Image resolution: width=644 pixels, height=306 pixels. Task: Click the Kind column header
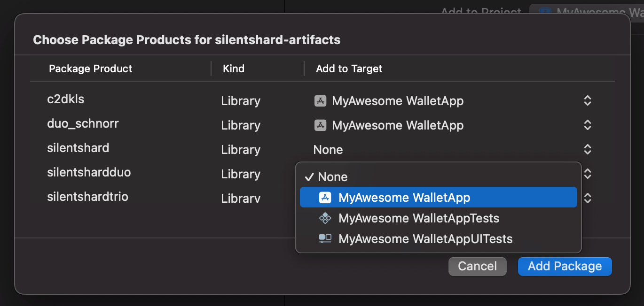pyautogui.click(x=234, y=69)
